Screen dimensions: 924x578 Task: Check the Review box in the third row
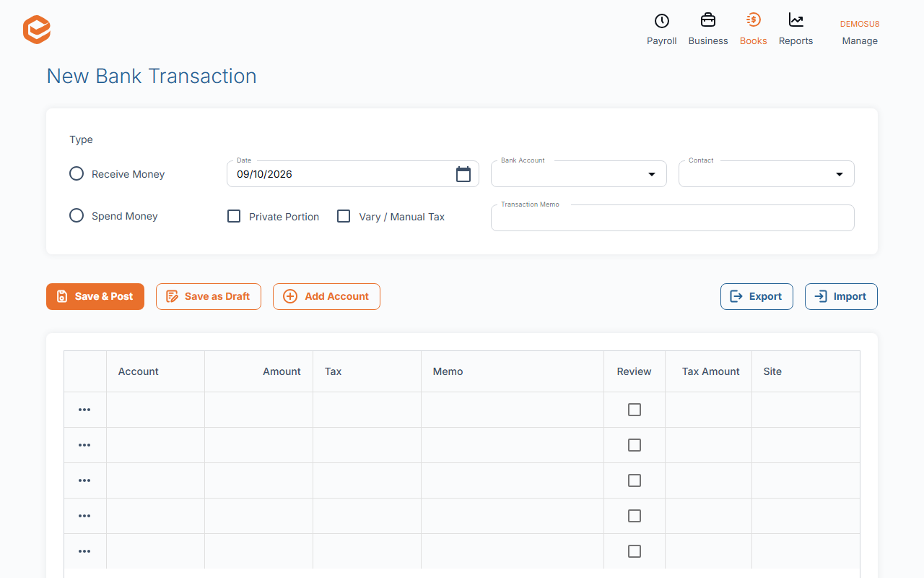click(635, 480)
